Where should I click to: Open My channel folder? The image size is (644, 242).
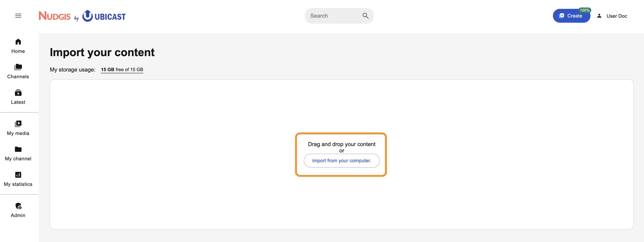(18, 154)
